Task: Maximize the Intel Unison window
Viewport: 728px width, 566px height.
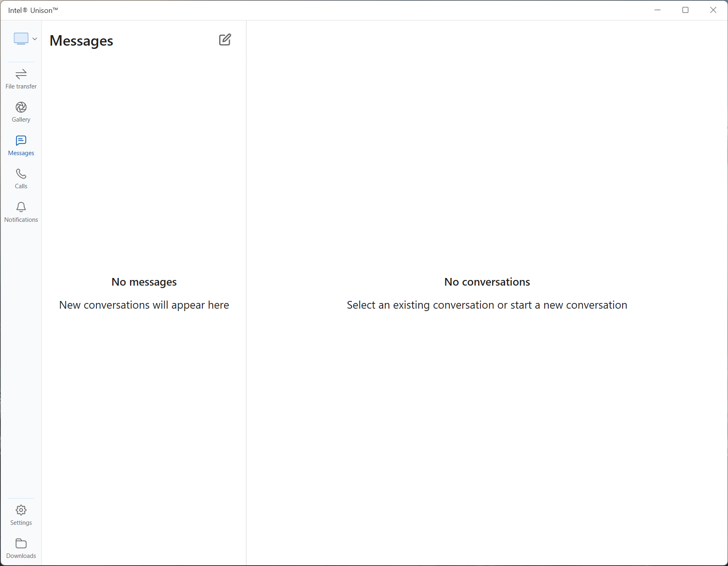Action: [x=685, y=10]
